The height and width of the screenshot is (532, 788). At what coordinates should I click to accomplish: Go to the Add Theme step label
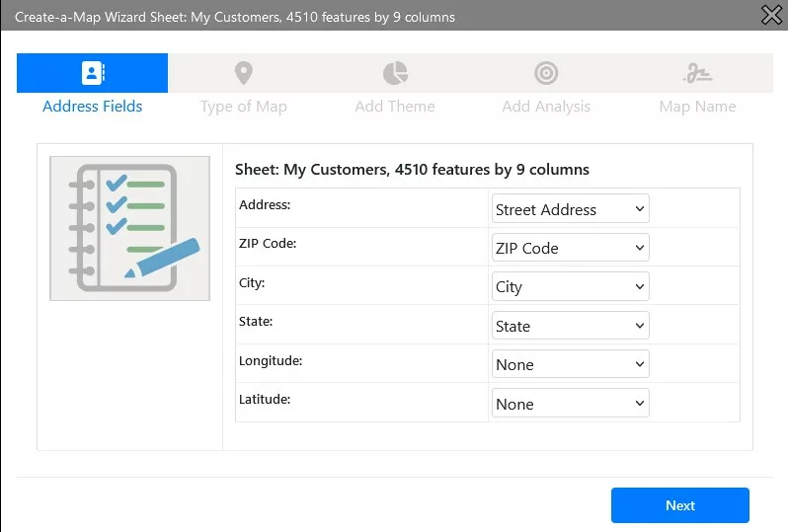(x=395, y=107)
